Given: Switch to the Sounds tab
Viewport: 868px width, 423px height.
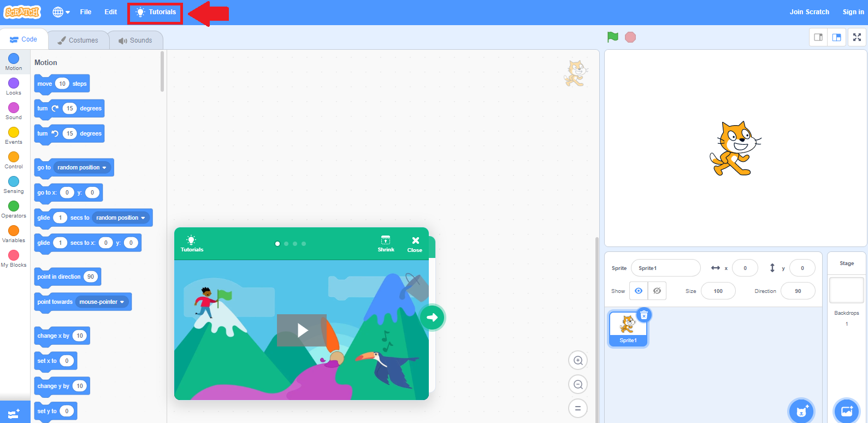Looking at the screenshot, I should coord(135,40).
